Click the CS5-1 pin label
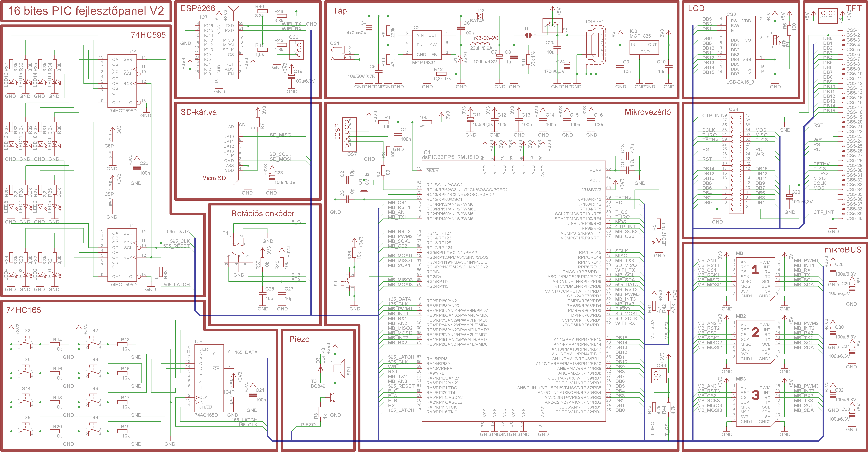This screenshot has width=868, height=452. (853, 30)
